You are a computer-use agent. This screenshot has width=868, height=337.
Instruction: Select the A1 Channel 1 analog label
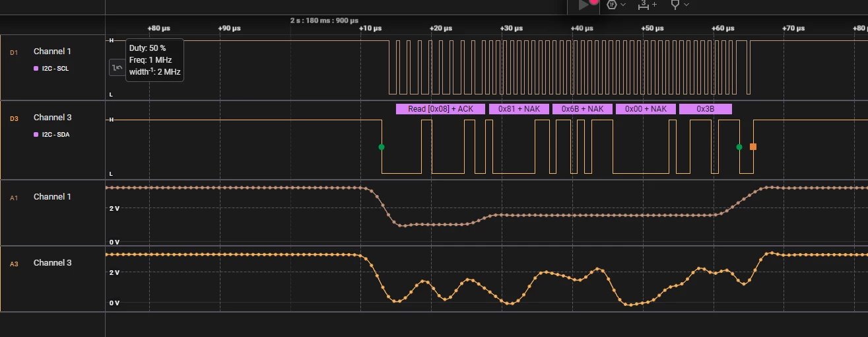(52, 197)
